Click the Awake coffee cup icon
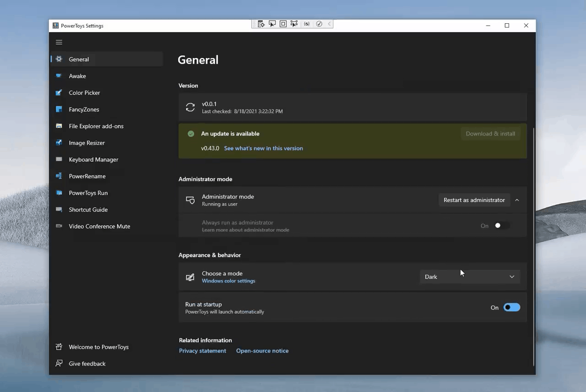The width and height of the screenshot is (586, 392). click(x=59, y=76)
